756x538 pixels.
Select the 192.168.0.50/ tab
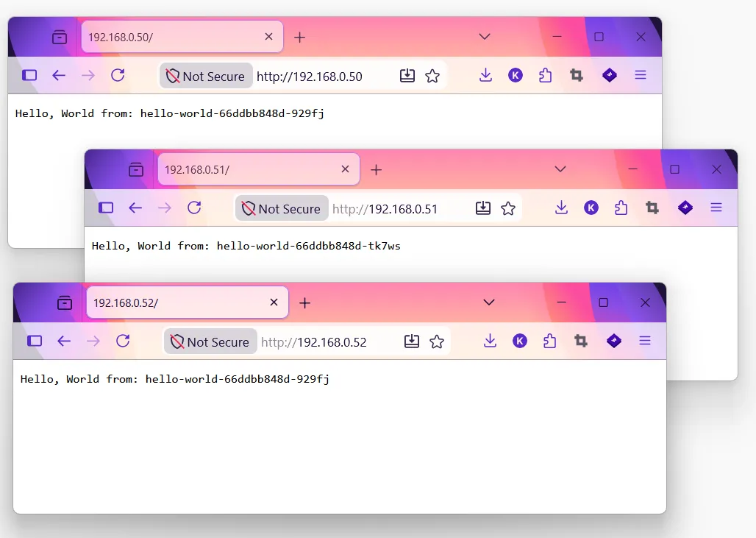pyautogui.click(x=182, y=37)
